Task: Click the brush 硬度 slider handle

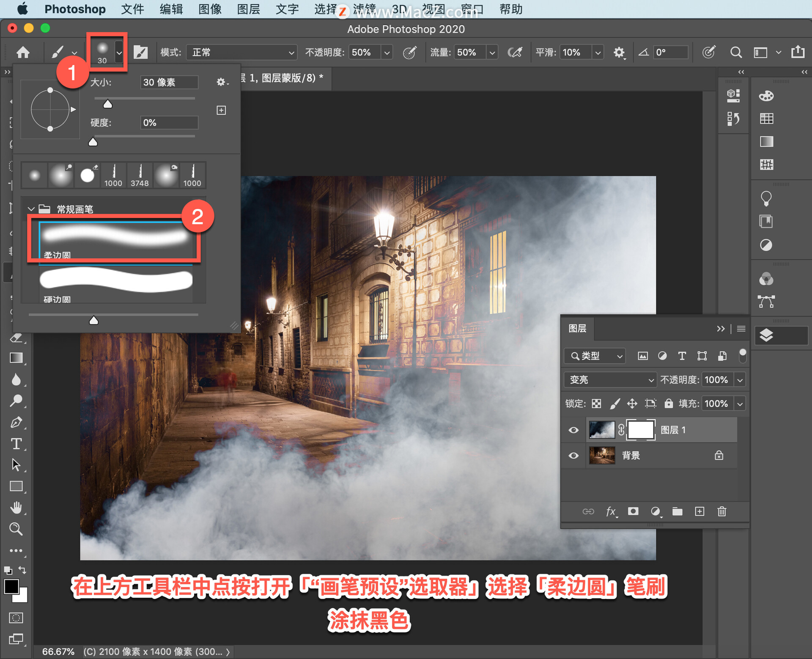Action: [x=93, y=142]
